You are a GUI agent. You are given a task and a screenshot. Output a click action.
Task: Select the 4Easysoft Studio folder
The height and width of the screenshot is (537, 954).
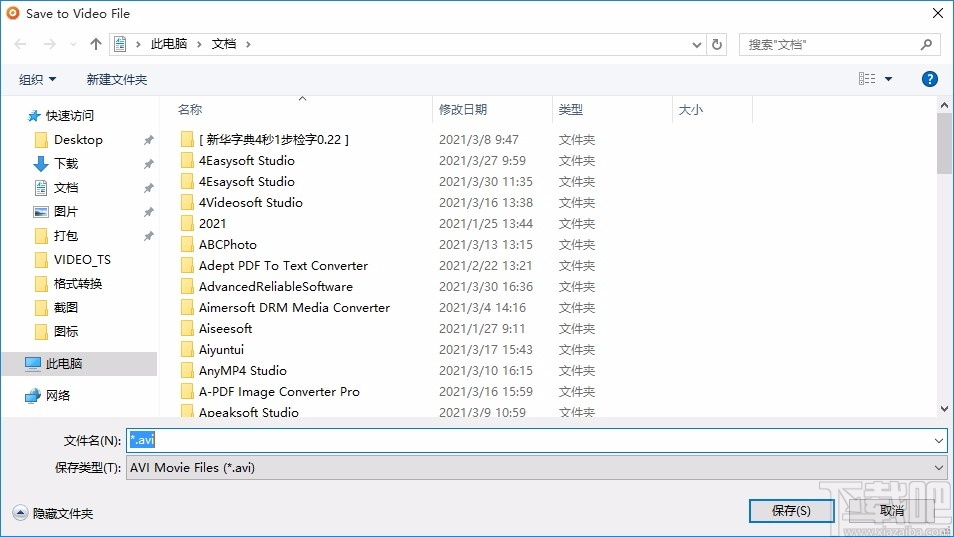tap(246, 161)
